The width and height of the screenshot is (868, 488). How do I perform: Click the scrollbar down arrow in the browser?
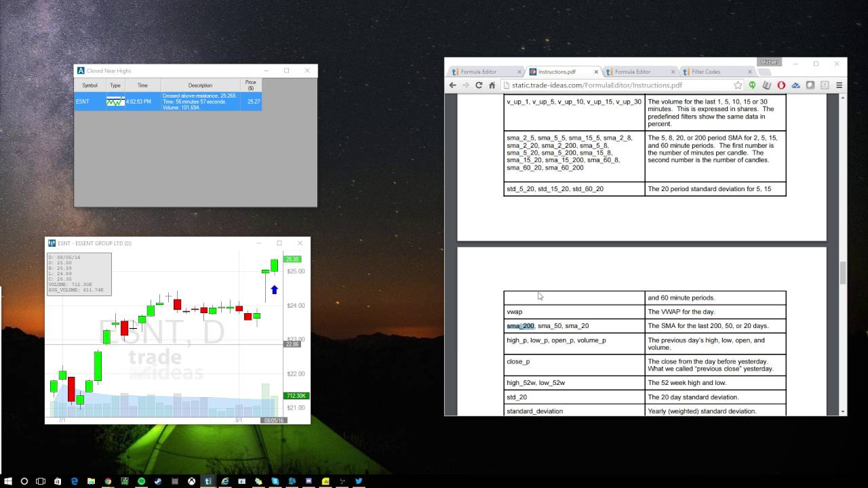pos(843,411)
